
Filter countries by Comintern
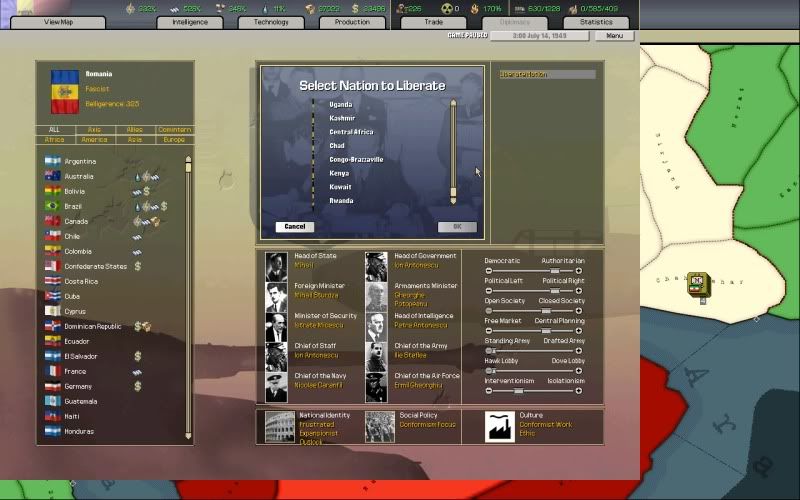pos(174,130)
